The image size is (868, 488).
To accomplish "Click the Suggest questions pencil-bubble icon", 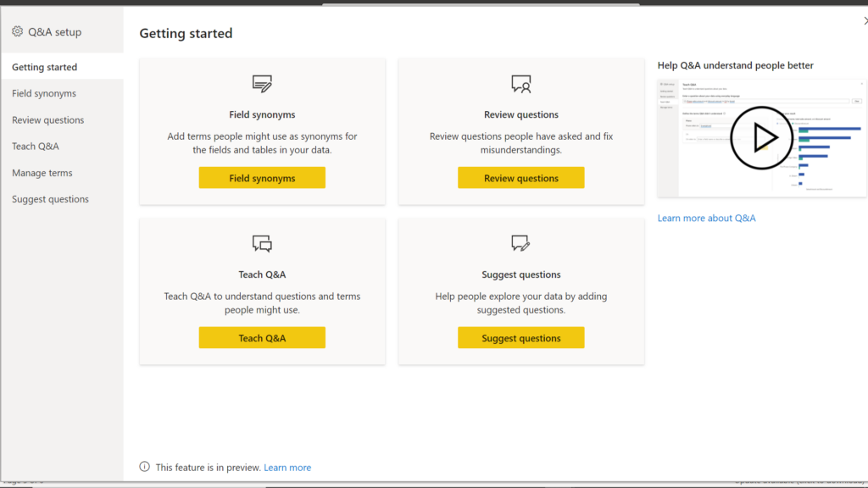I will tap(520, 244).
